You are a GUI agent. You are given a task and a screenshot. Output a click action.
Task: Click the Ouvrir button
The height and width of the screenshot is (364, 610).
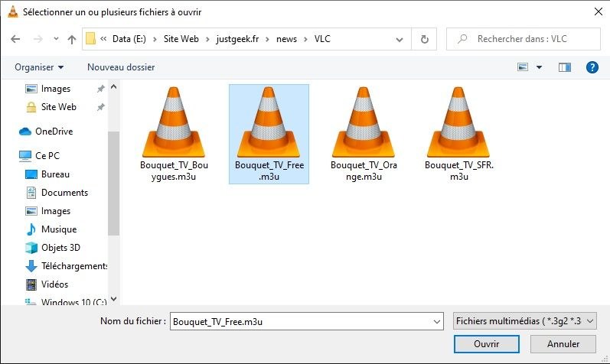click(486, 344)
